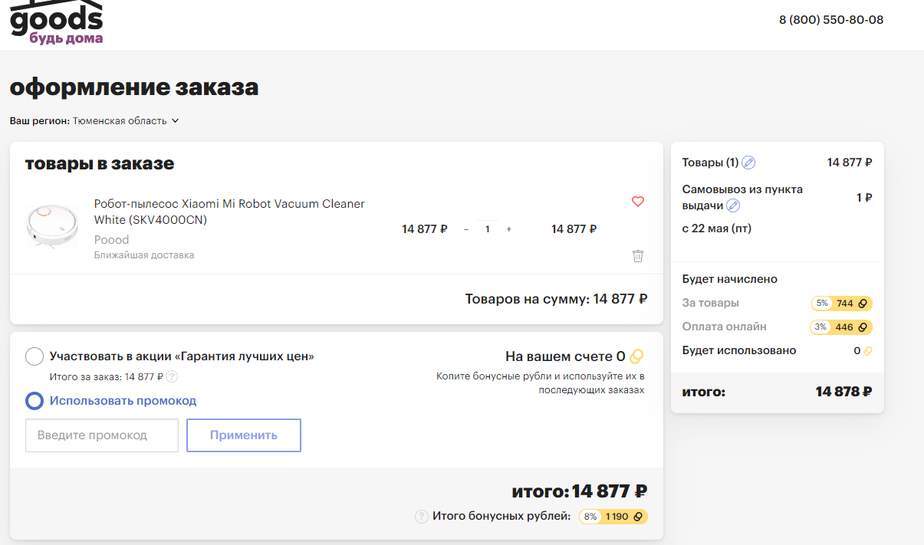Image resolution: width=924 pixels, height=545 pixels.
Task: Open Xiaomi Mi Robot Vacuum Cleaner product link
Action: pos(229,212)
